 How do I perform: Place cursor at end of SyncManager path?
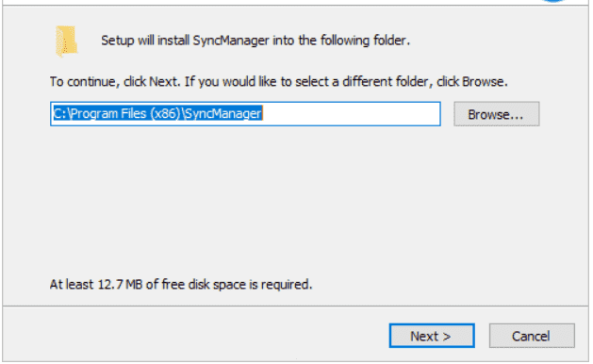pyautogui.click(x=262, y=113)
